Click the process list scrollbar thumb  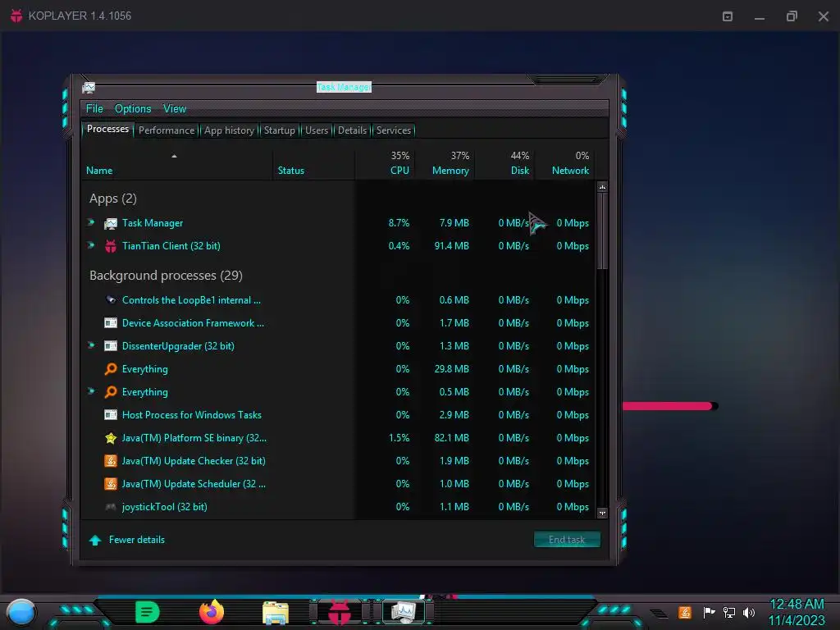(x=602, y=231)
